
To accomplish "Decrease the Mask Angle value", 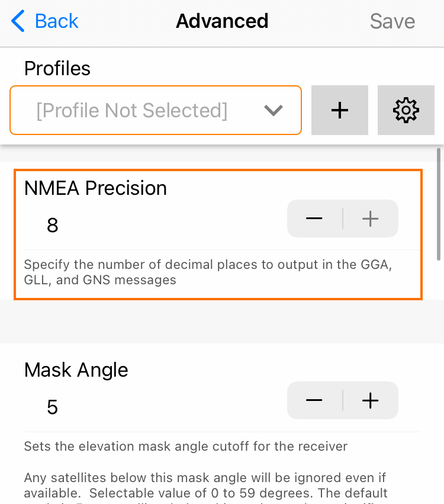I will pyautogui.click(x=314, y=401).
